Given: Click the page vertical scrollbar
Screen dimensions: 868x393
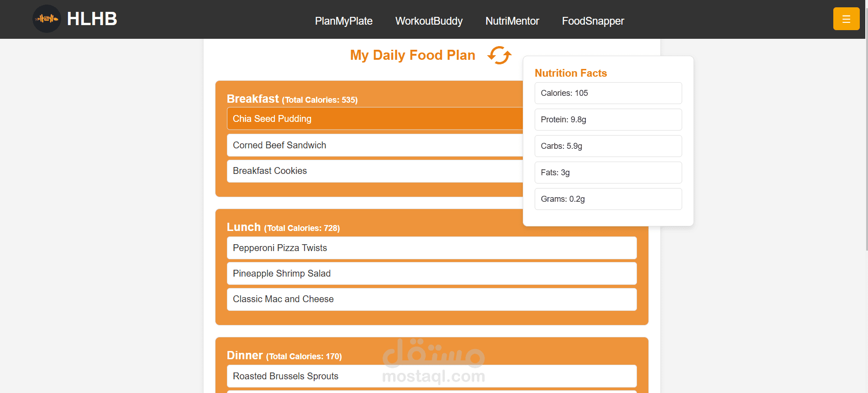Looking at the screenshot, I should tap(866, 137).
